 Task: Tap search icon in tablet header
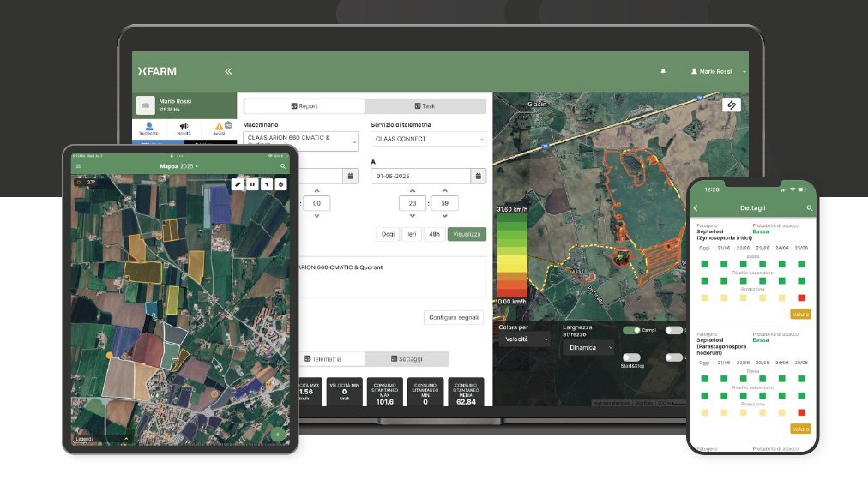283,166
